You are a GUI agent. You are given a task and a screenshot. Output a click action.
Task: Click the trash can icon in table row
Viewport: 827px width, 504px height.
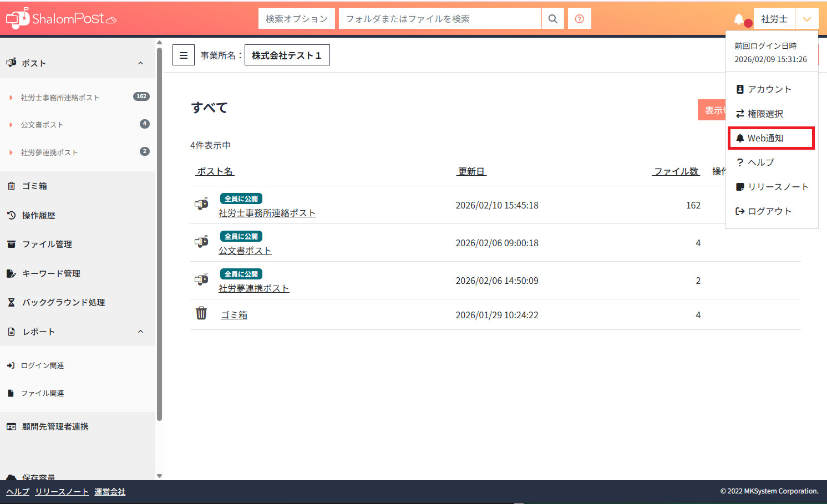pyautogui.click(x=201, y=314)
